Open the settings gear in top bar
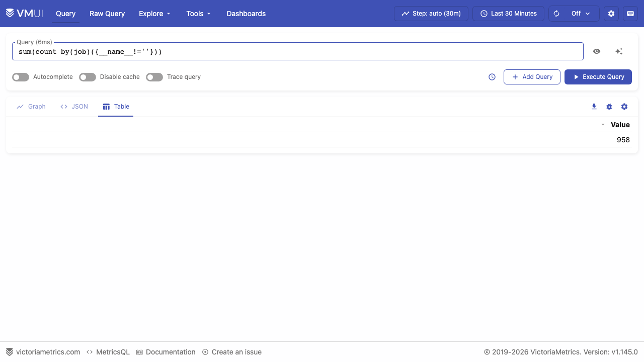This screenshot has width=644, height=362. tap(611, 14)
